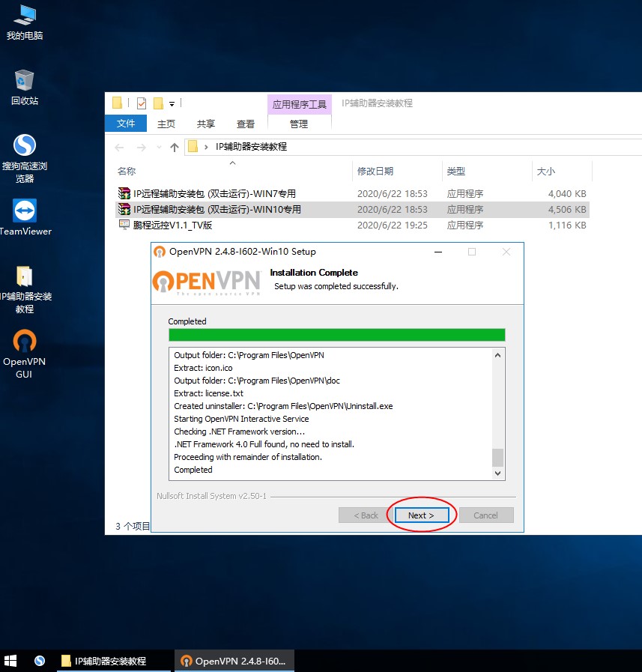Click the 鹏程远控V1.1_TV版 file icon
Image resolution: width=642 pixels, height=672 pixels.
click(124, 225)
